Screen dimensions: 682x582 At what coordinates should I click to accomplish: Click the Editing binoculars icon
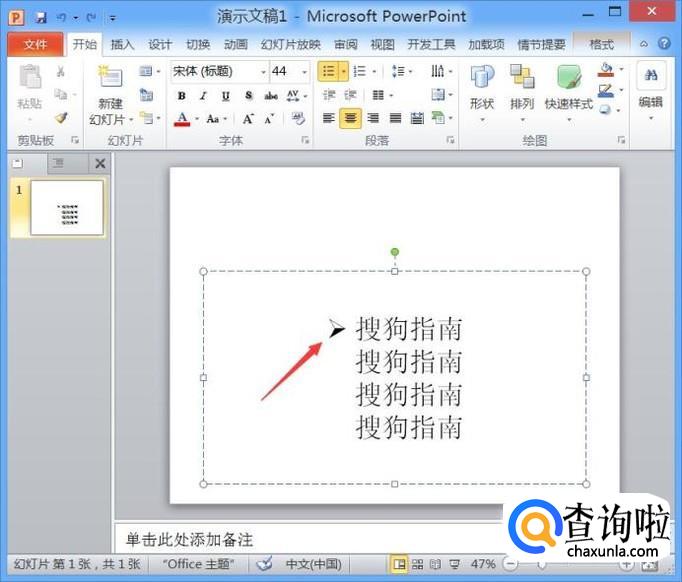pos(650,75)
